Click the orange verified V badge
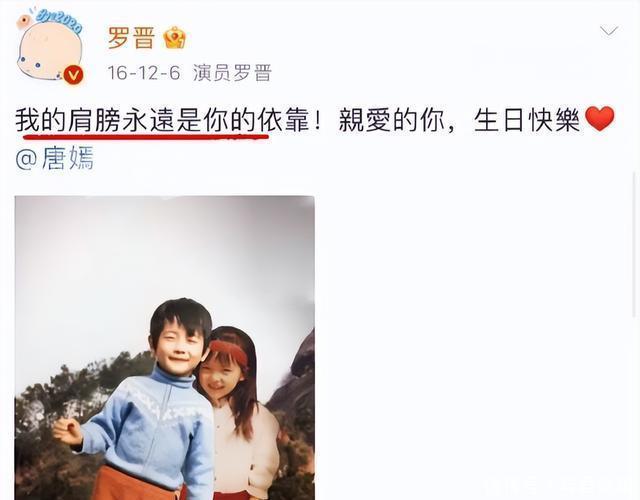640x500 pixels. coord(73,75)
